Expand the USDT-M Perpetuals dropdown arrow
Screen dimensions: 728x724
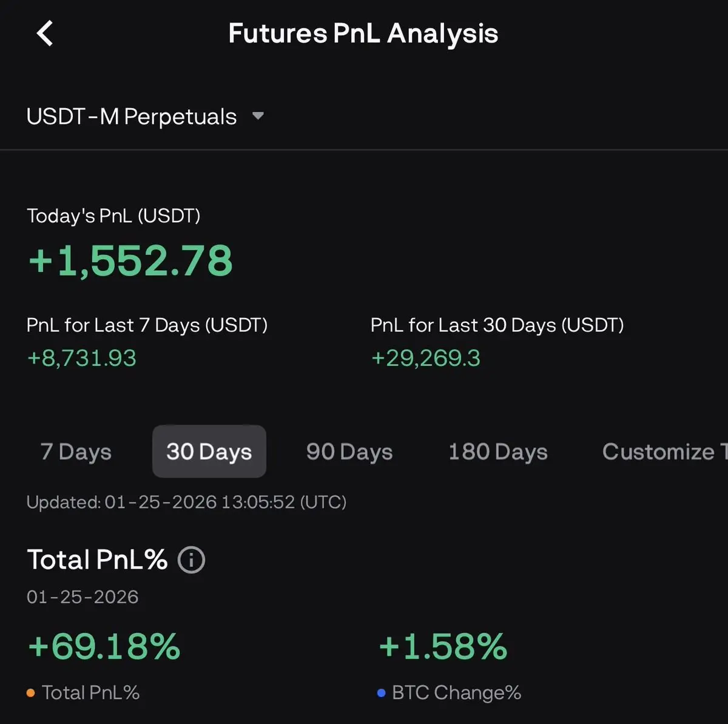coord(258,116)
